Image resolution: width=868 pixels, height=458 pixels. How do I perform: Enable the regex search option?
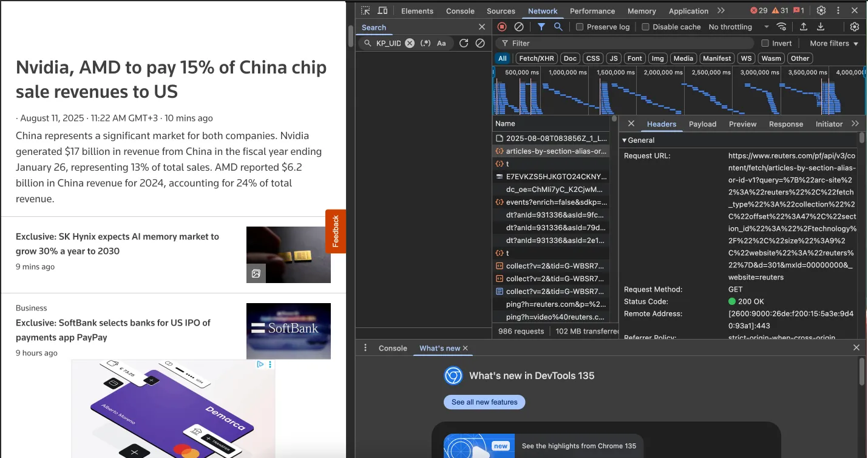tap(426, 43)
